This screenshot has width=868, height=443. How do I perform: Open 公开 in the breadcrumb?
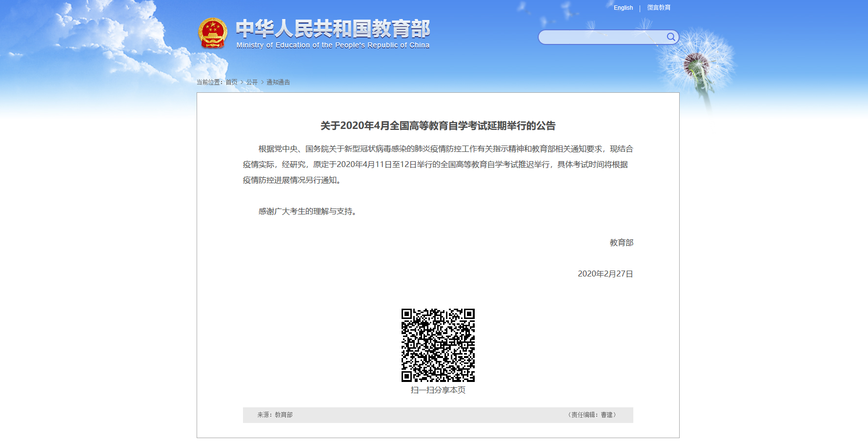click(x=252, y=82)
